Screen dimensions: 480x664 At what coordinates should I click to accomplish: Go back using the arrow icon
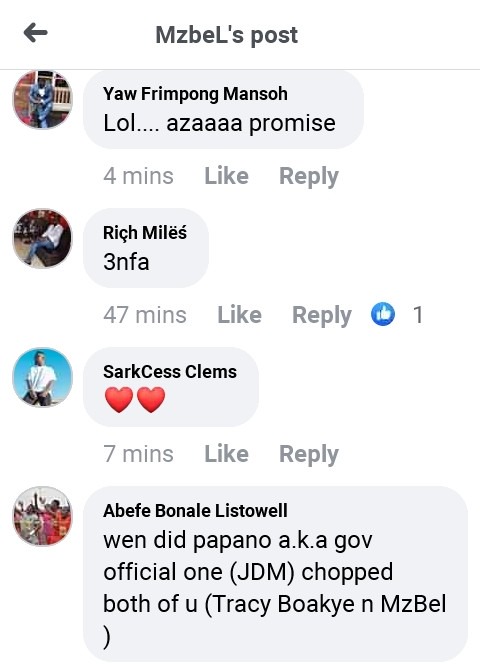(36, 33)
